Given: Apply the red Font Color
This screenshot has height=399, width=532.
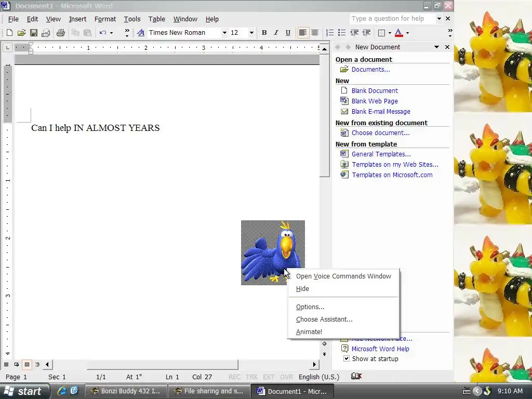Looking at the screenshot, I should coord(399,33).
